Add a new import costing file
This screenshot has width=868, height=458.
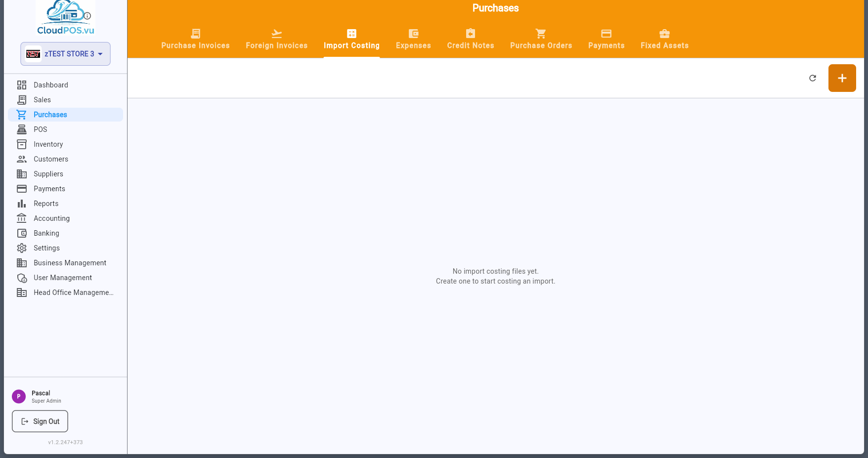(x=842, y=78)
